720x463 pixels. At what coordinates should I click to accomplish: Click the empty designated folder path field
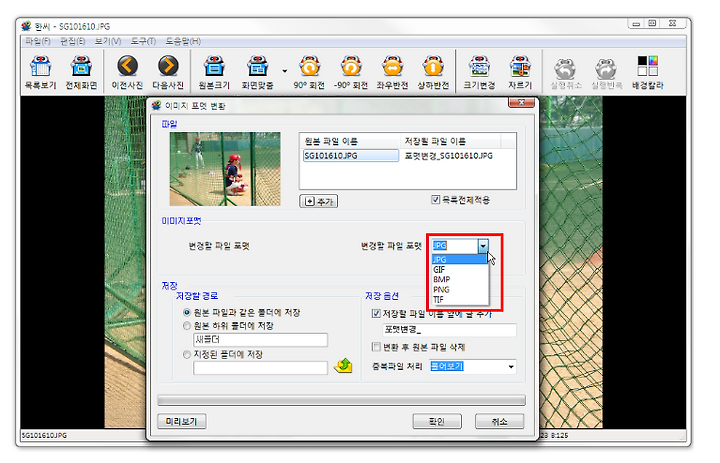[x=260, y=368]
